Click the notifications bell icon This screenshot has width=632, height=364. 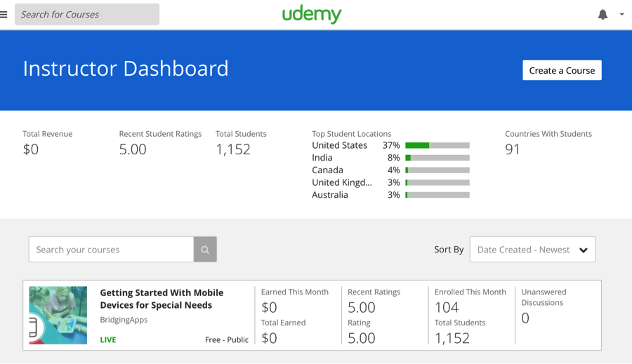coord(603,14)
